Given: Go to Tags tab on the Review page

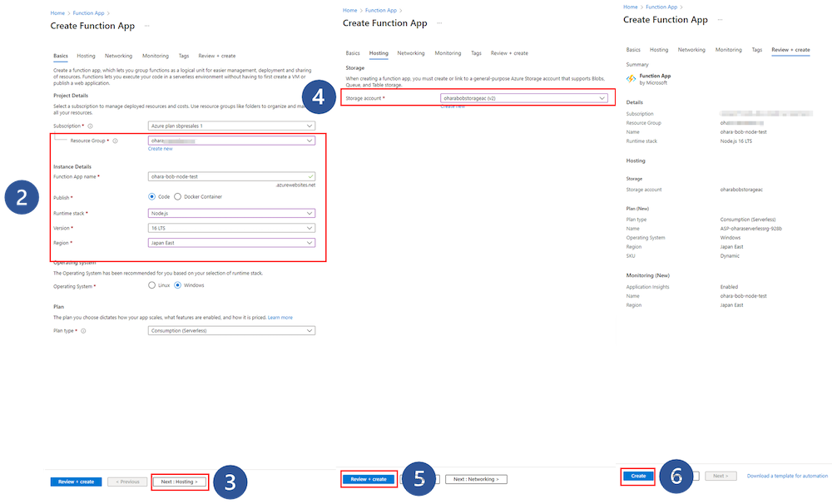Looking at the screenshot, I should [x=756, y=50].
